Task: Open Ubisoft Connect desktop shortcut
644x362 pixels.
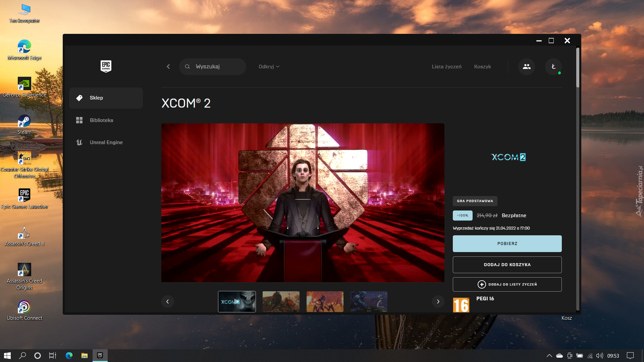Action: (24, 310)
